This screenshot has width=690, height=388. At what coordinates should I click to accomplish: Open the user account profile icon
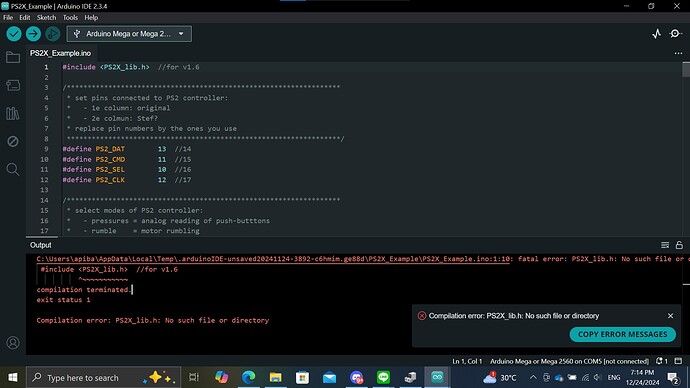point(13,343)
